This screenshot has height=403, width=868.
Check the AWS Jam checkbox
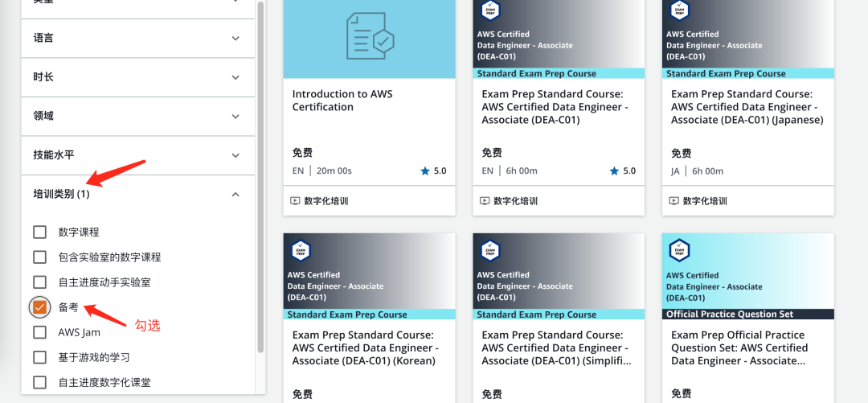pos(39,332)
